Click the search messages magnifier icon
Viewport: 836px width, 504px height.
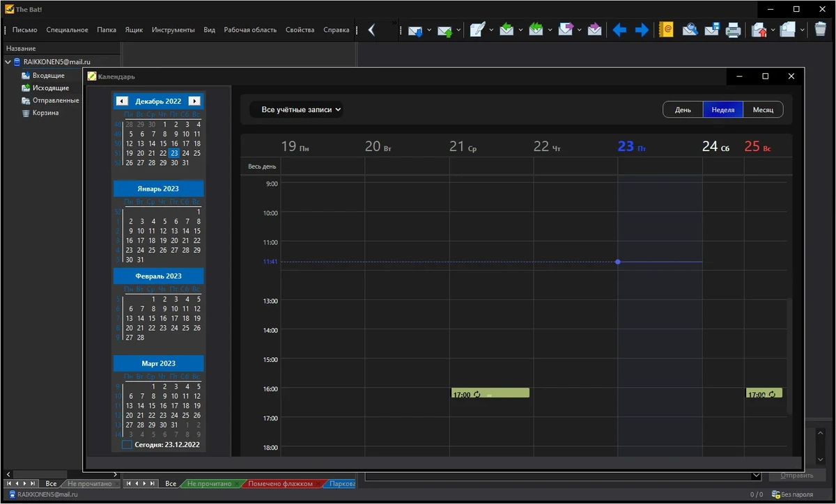click(x=690, y=30)
